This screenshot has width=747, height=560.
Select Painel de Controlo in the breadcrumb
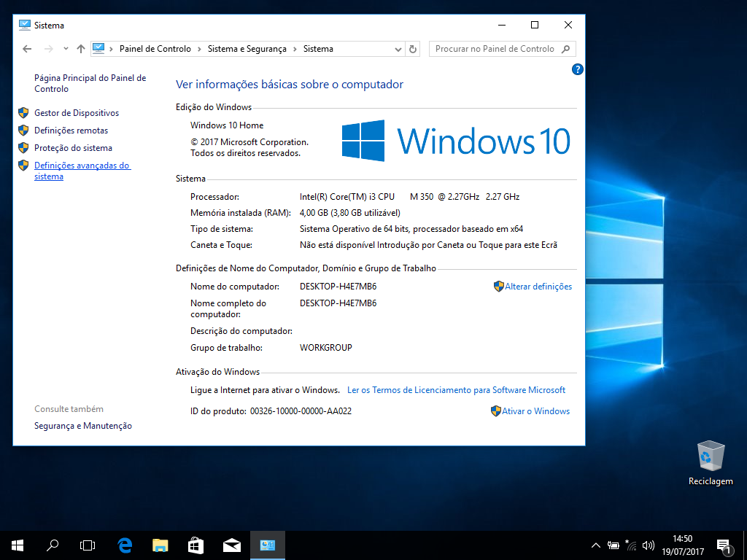pos(155,49)
